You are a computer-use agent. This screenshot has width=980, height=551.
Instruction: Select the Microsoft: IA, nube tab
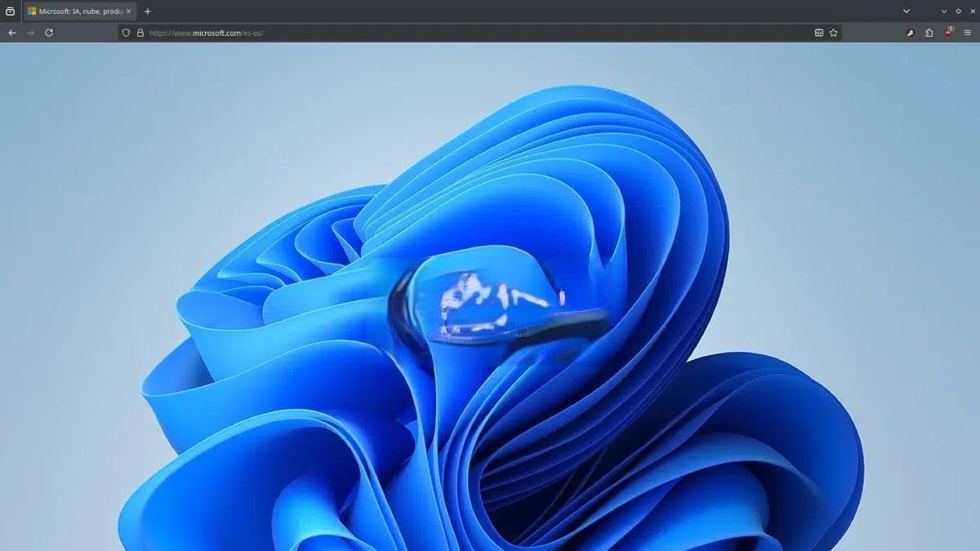coord(79,11)
